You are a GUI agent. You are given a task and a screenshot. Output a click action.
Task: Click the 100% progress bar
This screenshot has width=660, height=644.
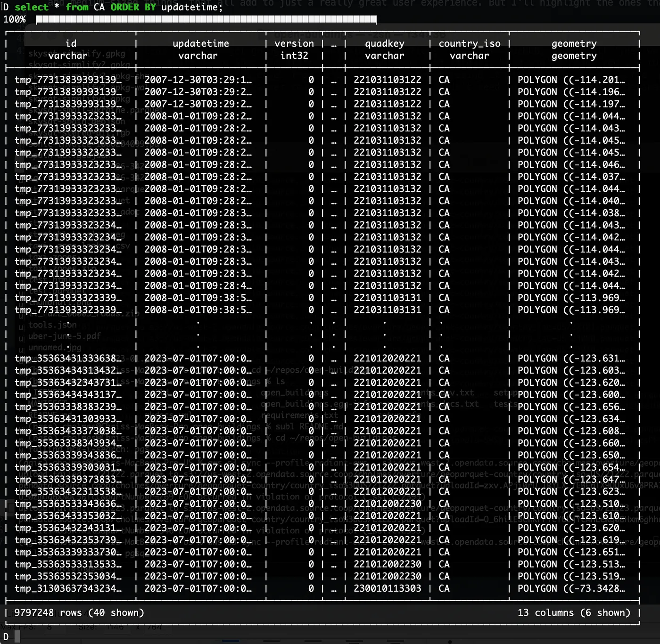[x=206, y=20]
